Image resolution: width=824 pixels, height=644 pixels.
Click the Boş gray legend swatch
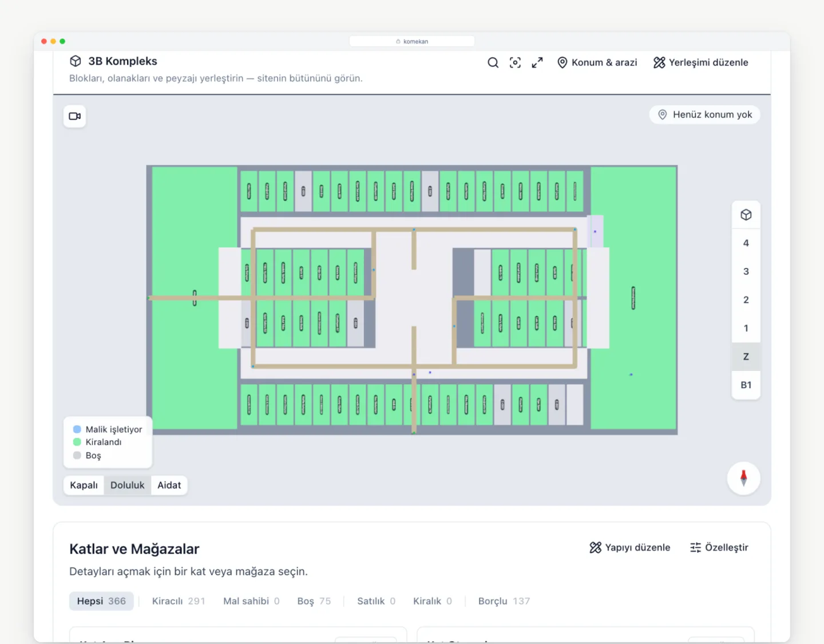(x=77, y=456)
